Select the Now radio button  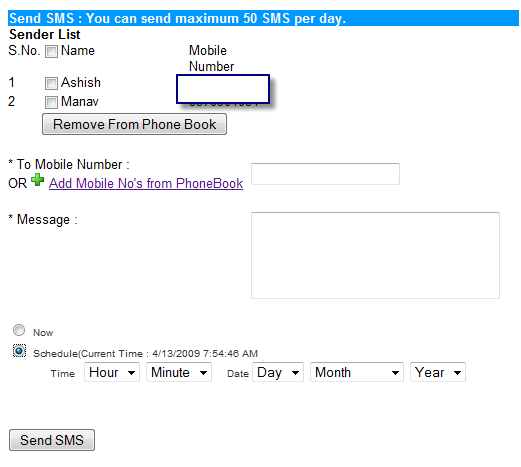[x=19, y=330]
